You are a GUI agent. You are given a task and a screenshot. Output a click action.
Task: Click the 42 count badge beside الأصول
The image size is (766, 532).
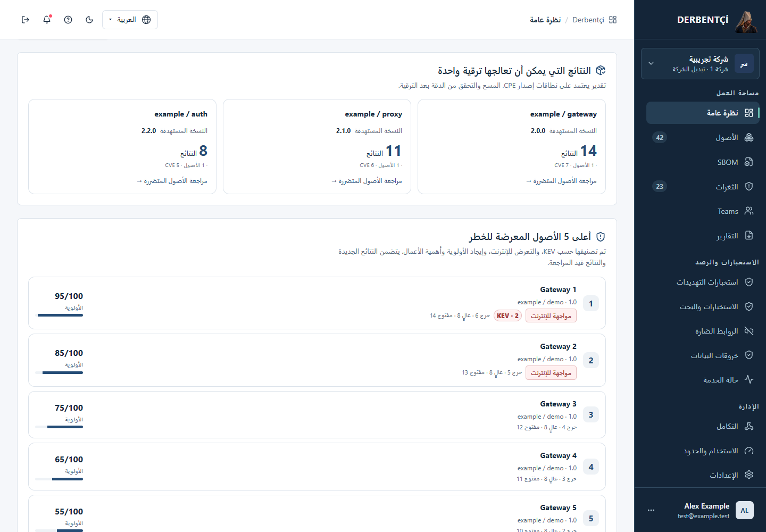660,138
